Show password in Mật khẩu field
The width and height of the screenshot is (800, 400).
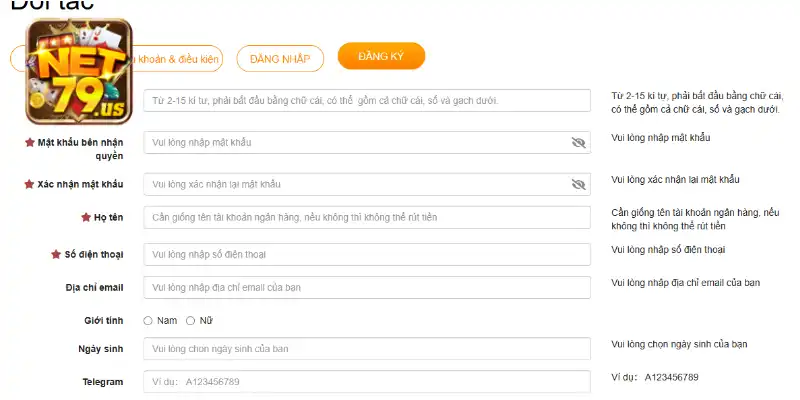578,143
